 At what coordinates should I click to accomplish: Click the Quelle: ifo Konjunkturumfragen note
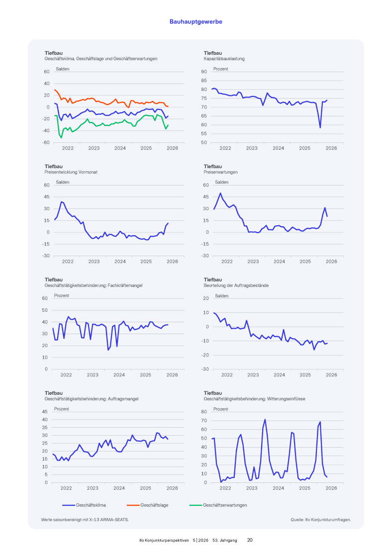click(x=320, y=520)
